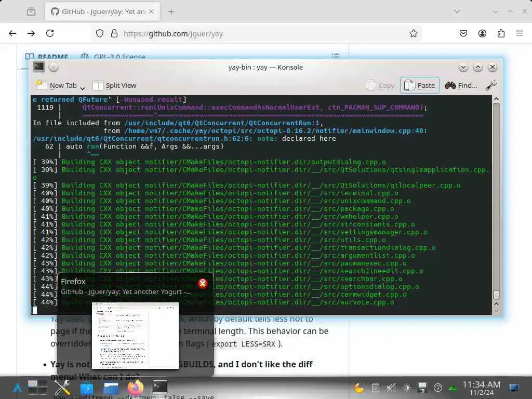Click Konsole pin-on-all-desktops round button
This screenshot has width=532, height=399.
tap(54, 67)
